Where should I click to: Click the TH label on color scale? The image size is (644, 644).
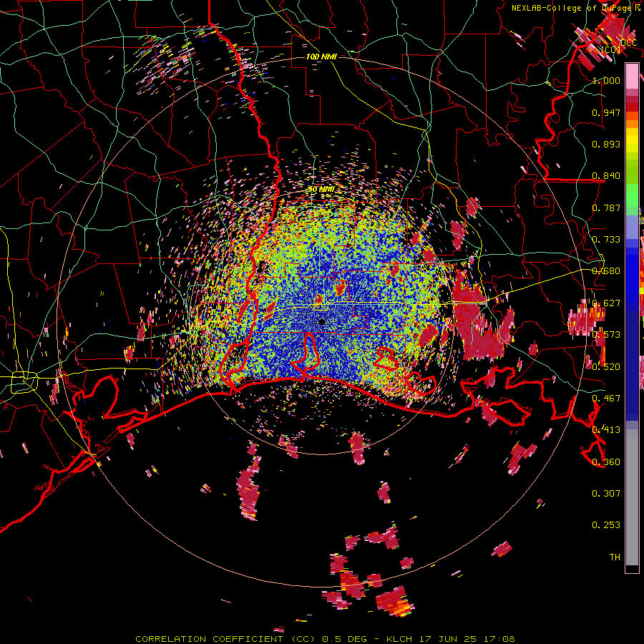click(x=615, y=557)
